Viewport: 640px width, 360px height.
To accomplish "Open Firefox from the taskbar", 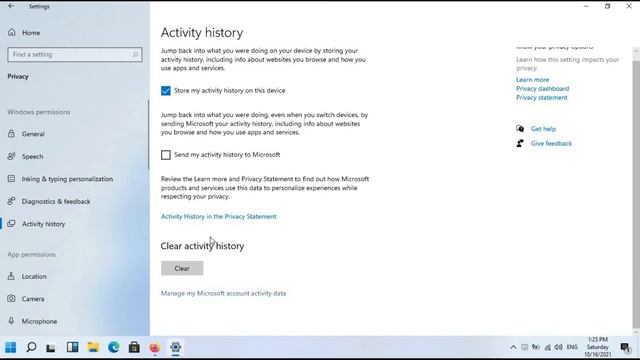I will [x=155, y=347].
